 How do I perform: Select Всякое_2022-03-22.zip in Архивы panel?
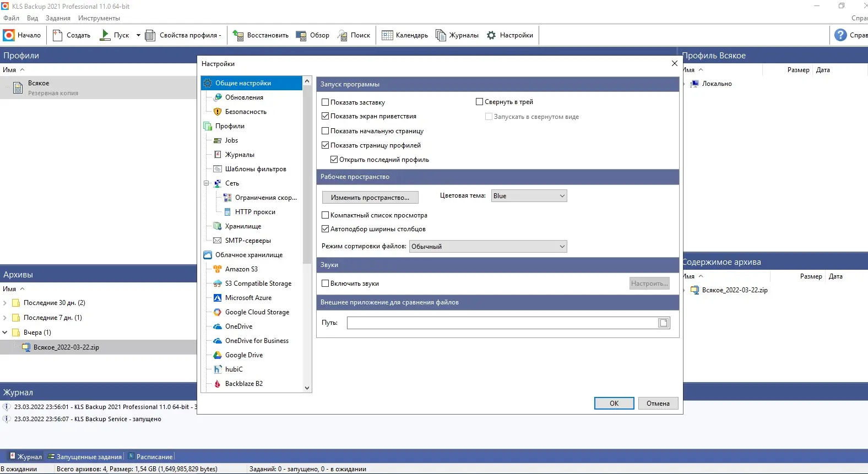point(99,347)
